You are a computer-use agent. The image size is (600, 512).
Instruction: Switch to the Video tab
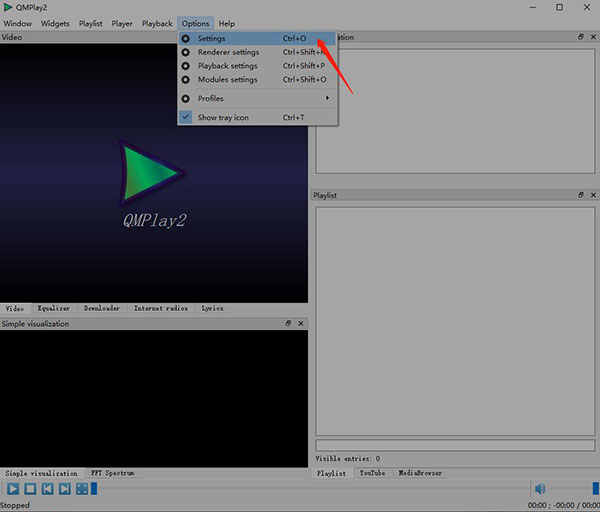click(15, 308)
